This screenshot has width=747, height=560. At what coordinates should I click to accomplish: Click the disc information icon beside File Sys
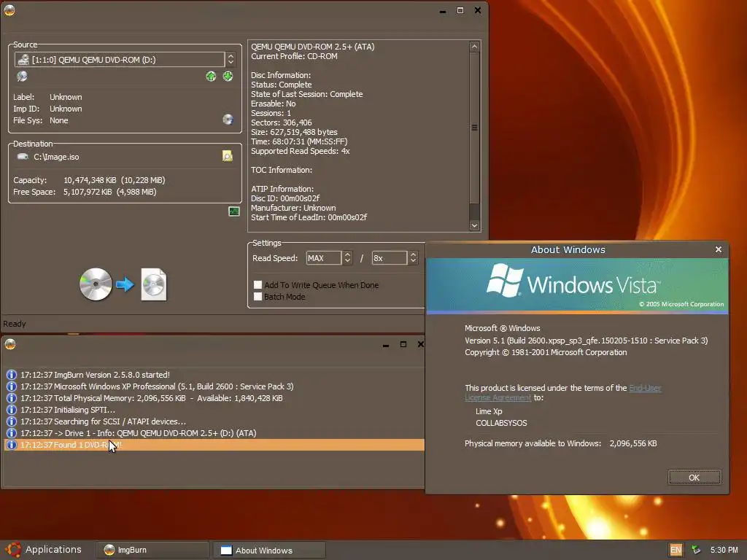[x=228, y=120]
